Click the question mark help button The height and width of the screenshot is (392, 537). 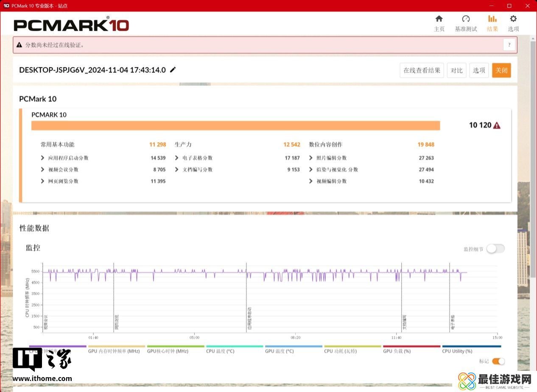tap(509, 45)
